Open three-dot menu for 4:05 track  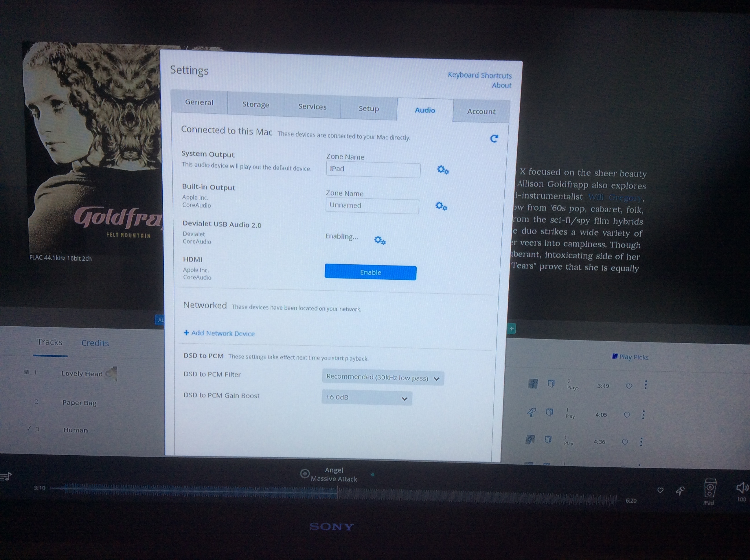point(643,415)
